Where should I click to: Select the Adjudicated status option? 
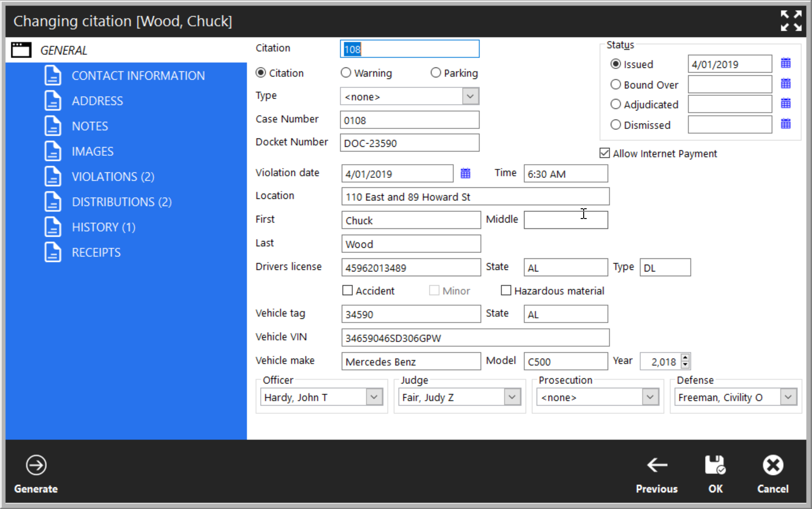point(615,104)
